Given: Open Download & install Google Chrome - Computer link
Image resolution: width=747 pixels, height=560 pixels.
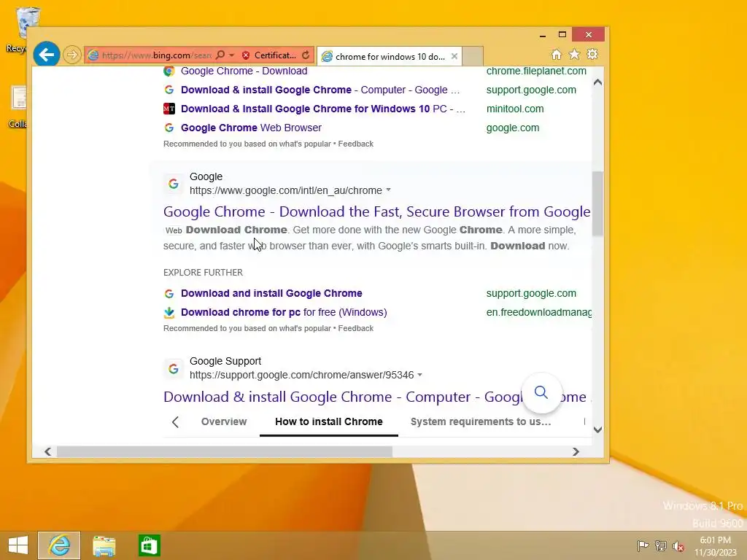Looking at the screenshot, I should (320, 90).
